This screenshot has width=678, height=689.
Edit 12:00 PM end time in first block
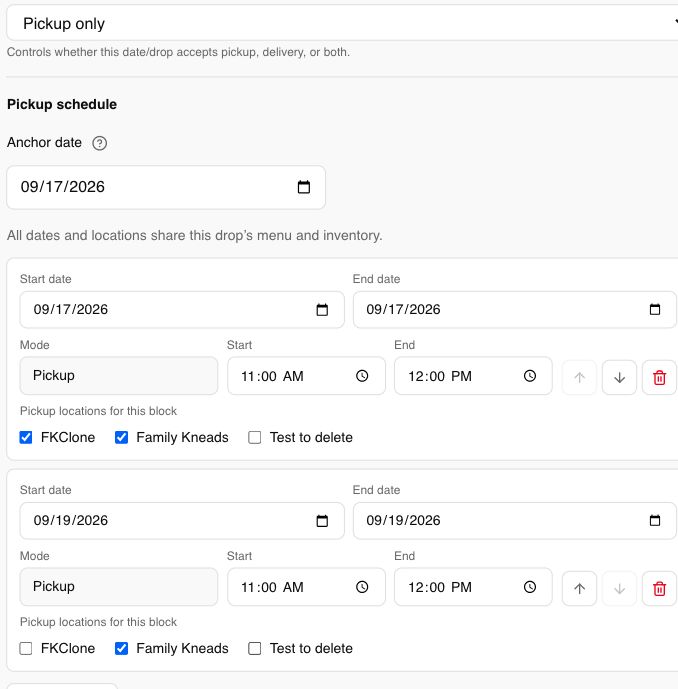473,376
